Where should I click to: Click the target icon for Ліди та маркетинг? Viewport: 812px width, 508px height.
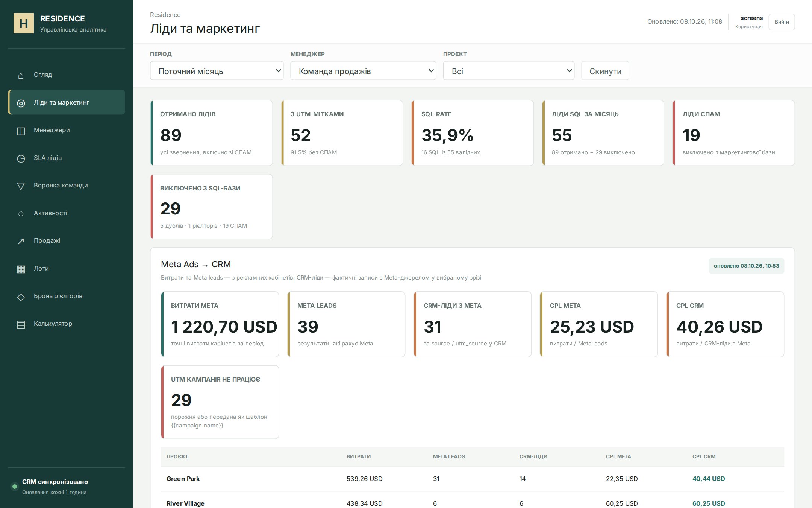(x=21, y=103)
